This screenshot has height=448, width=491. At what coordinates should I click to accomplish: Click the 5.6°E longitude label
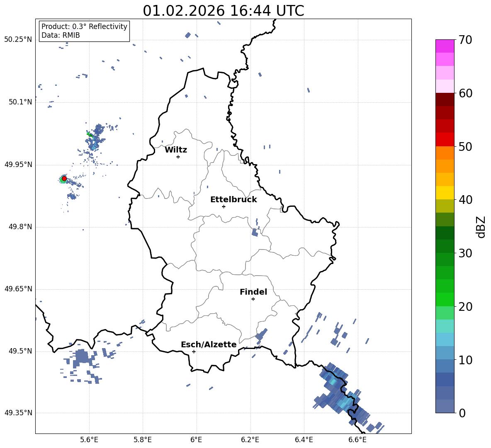(89, 440)
